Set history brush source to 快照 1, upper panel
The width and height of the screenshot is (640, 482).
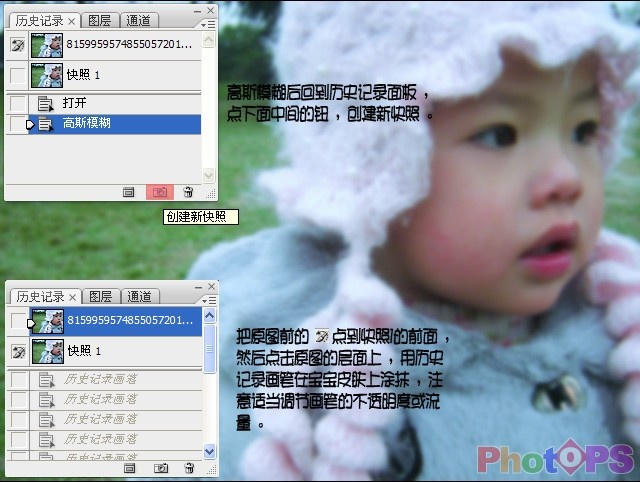(18, 75)
